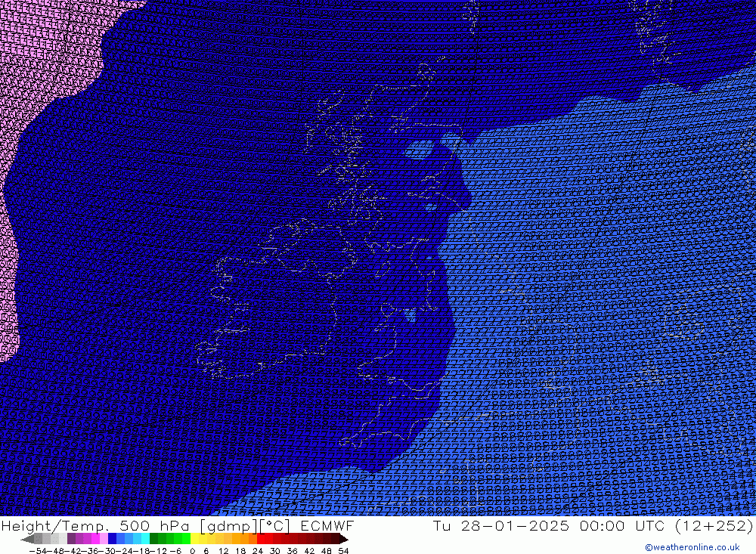Click the darkest green legend swatch
The image size is (756, 554).
[x=153, y=539]
